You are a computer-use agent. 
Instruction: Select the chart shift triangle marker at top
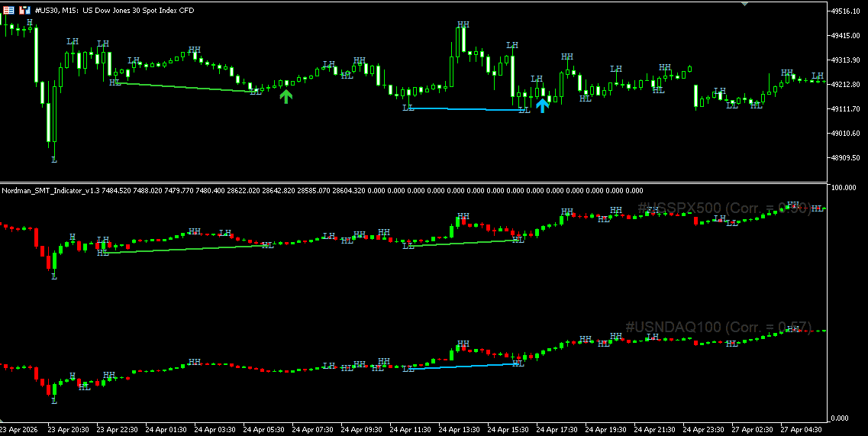744,3
